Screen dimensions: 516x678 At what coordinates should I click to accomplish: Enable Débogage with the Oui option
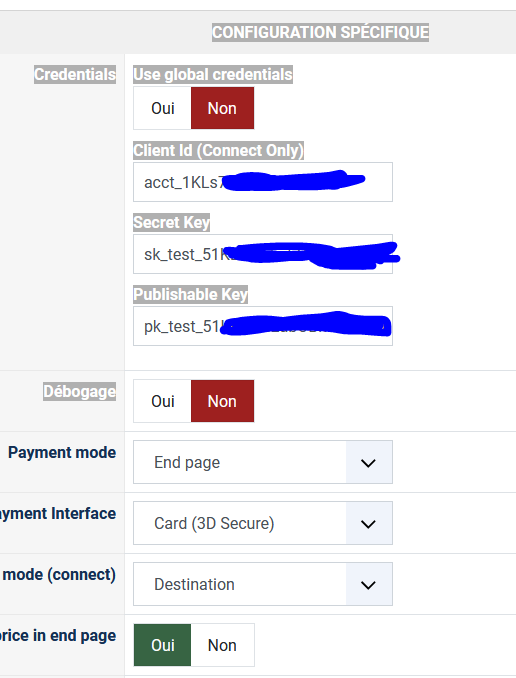(162, 401)
